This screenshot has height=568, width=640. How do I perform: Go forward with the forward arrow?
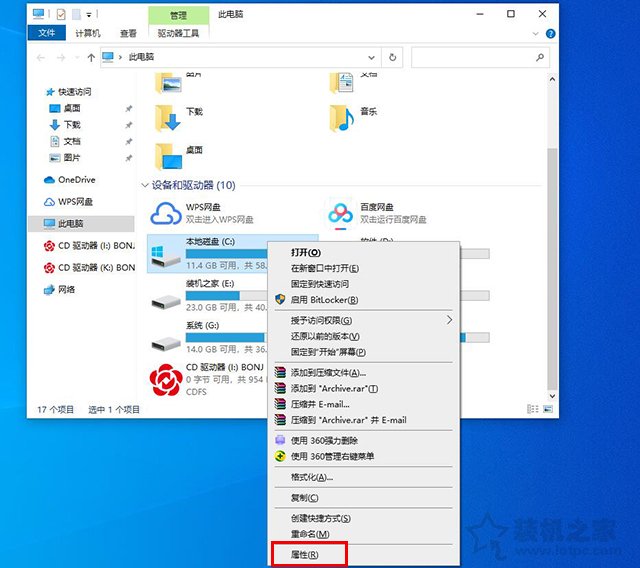coord(61,58)
